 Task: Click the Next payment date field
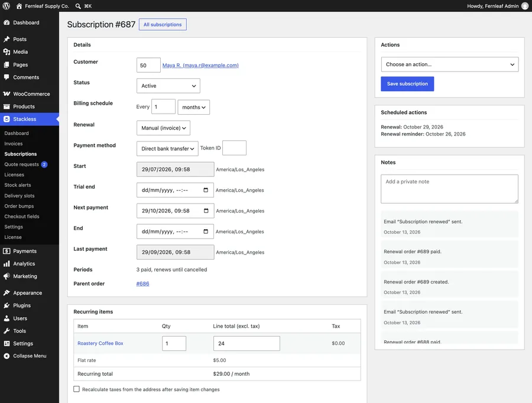pos(175,211)
